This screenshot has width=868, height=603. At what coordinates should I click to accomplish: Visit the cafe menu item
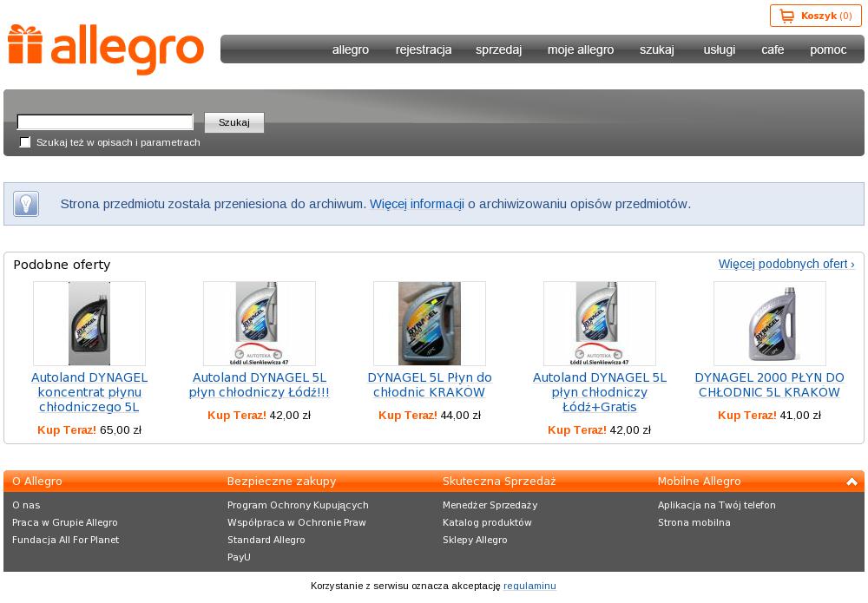pos(773,49)
